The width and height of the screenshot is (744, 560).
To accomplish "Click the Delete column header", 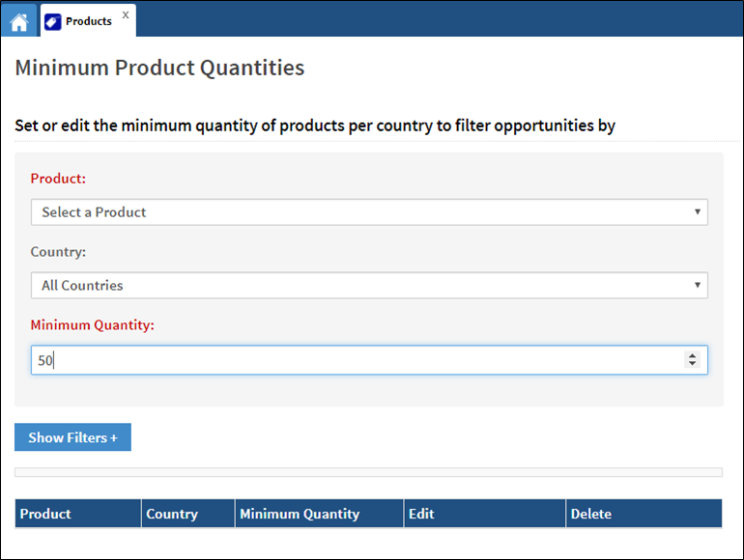I will click(x=644, y=514).
